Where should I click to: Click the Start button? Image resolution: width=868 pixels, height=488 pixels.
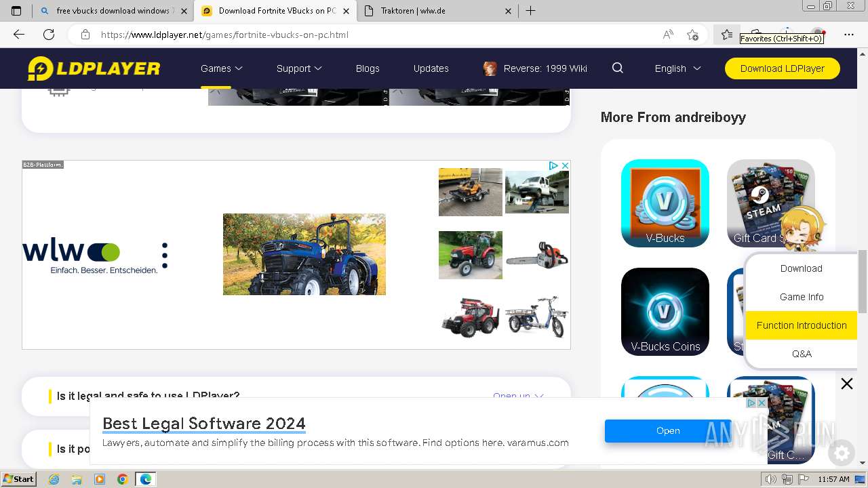click(19, 479)
